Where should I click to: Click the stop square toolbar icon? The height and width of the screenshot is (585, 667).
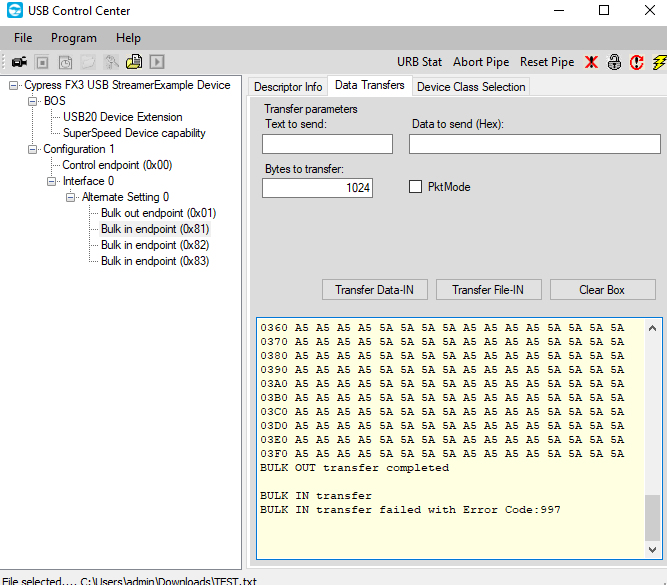click(x=42, y=63)
